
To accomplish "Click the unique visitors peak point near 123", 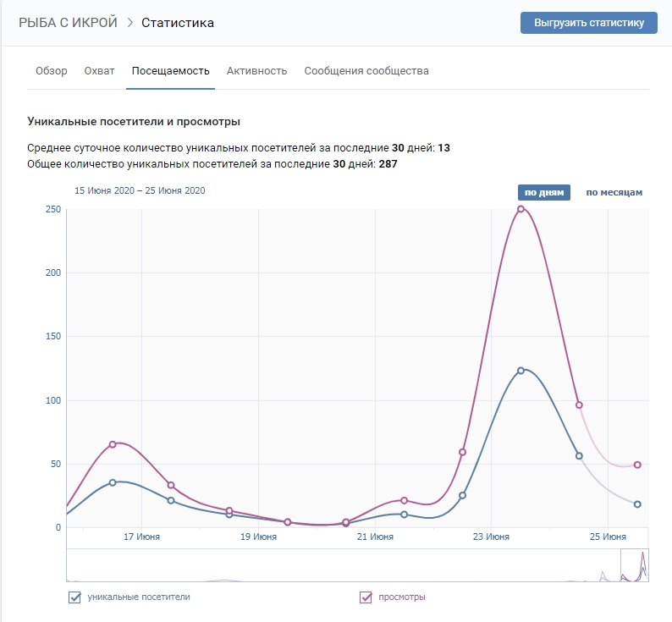I will click(521, 371).
